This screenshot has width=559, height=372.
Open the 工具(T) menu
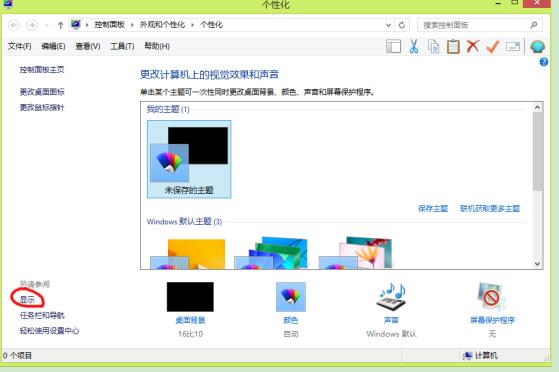(x=122, y=46)
